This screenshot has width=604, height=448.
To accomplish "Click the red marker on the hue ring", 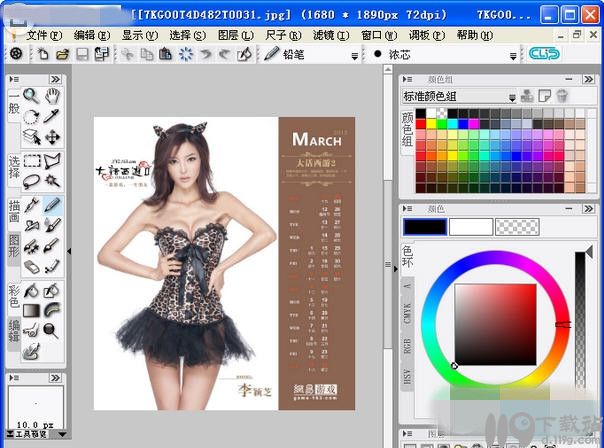I will tap(563, 325).
